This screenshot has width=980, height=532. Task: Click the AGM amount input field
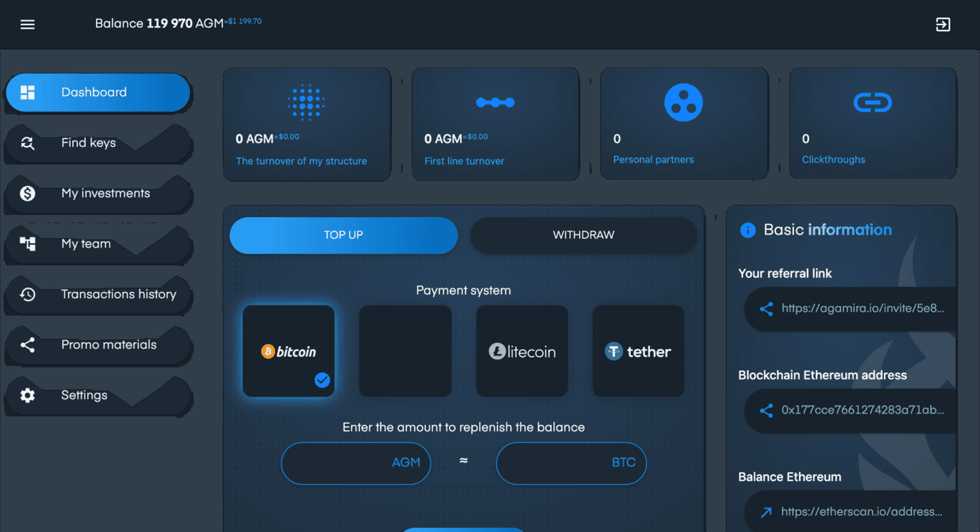click(x=356, y=463)
